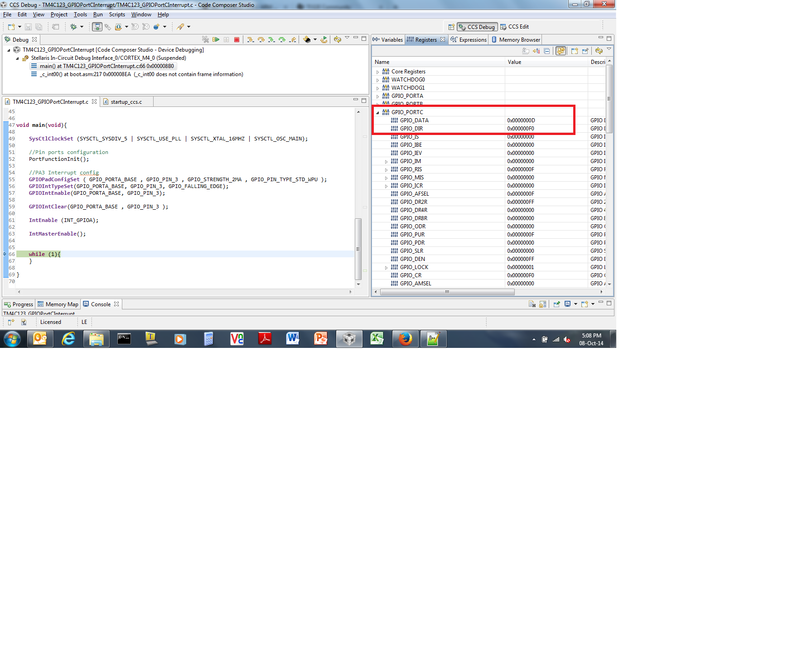Image resolution: width=812 pixels, height=665 pixels.
Task: Open the Run menu
Action: (98, 14)
